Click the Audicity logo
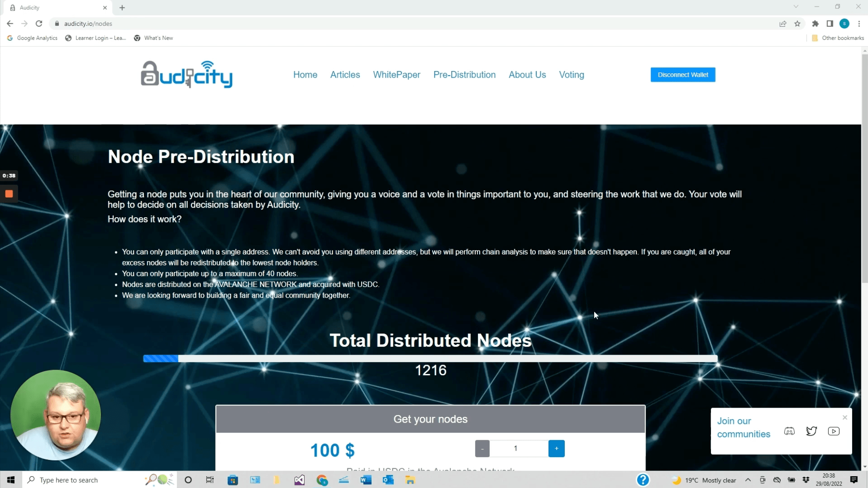Image resolution: width=868 pixels, height=488 pixels. 187,74
